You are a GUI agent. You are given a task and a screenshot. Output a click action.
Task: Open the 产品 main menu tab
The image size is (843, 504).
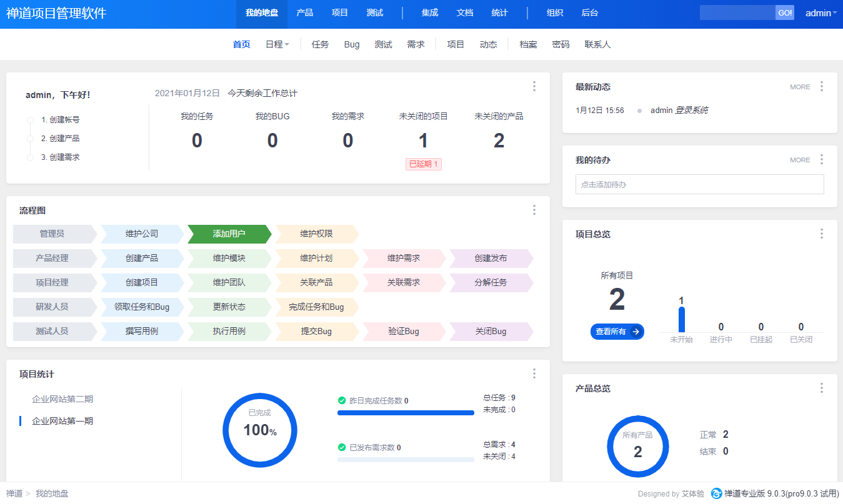pos(305,13)
